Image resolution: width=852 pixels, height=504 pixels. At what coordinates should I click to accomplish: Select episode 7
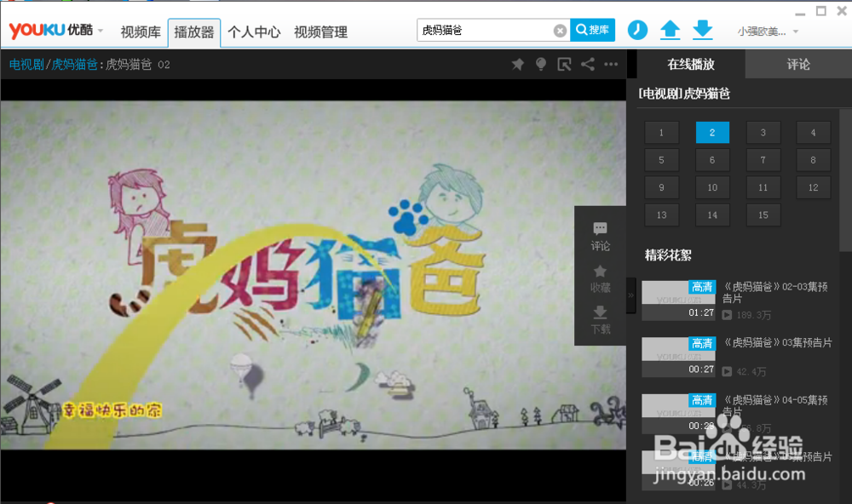pyautogui.click(x=763, y=160)
